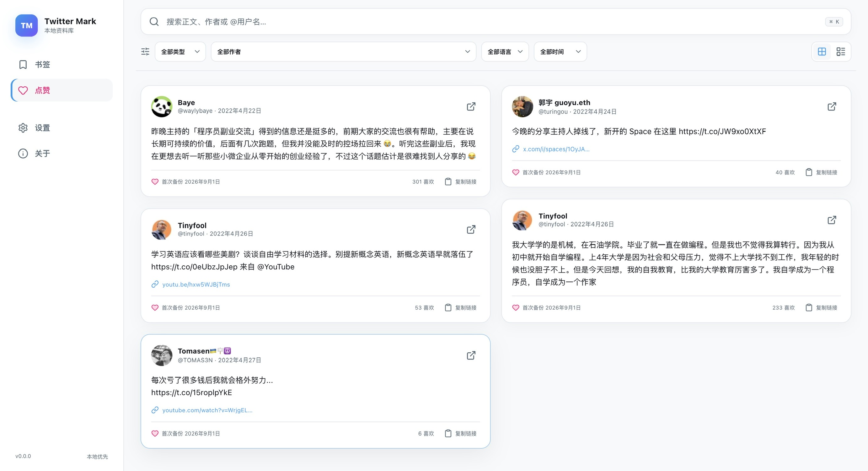Focus the search text field
The height and width of the screenshot is (471, 868).
[x=492, y=22]
